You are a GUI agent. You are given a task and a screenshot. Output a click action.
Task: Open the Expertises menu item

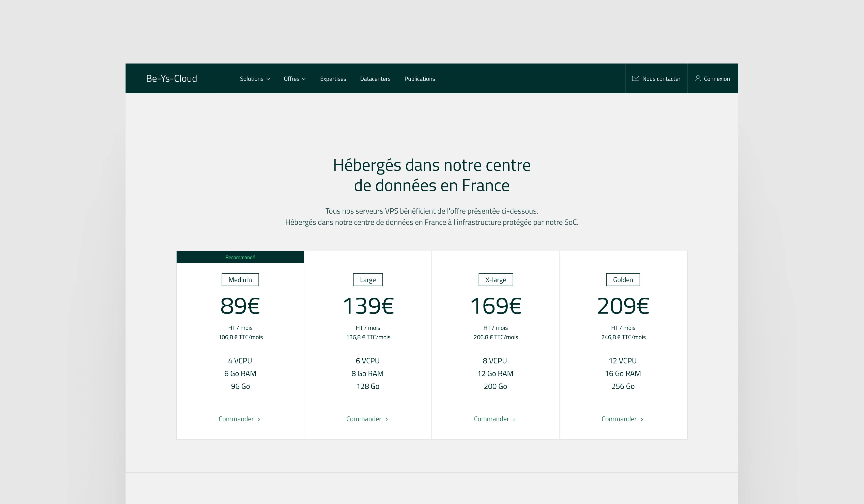tap(333, 78)
